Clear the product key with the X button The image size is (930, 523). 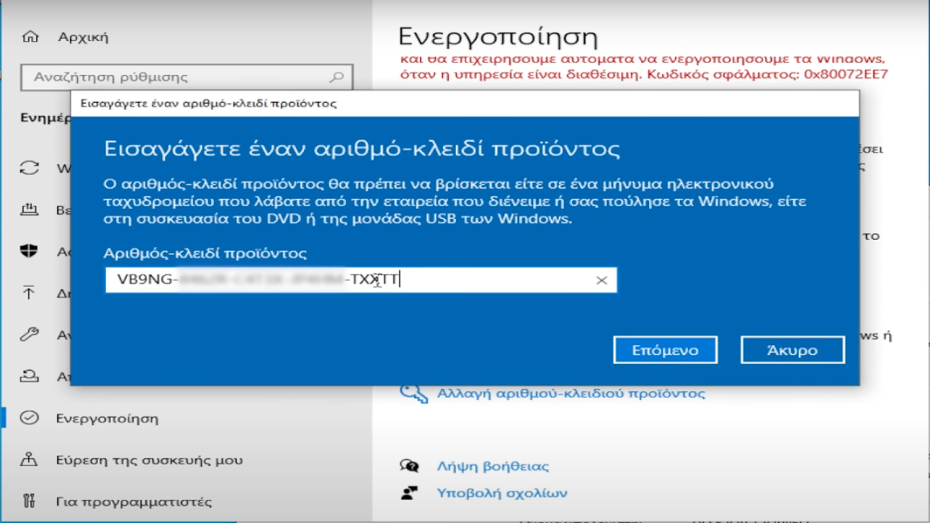pos(601,280)
